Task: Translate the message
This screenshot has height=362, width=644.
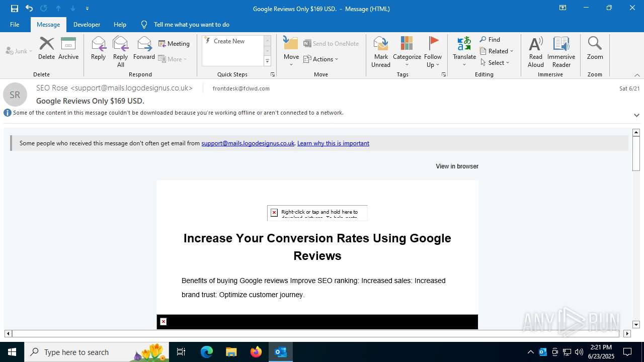Action: tap(464, 51)
